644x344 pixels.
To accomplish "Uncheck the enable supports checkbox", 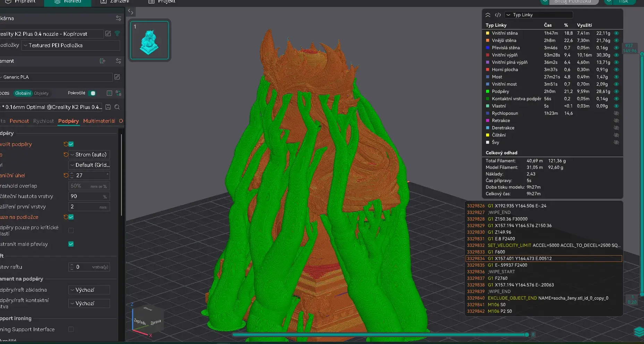I will coord(71,144).
